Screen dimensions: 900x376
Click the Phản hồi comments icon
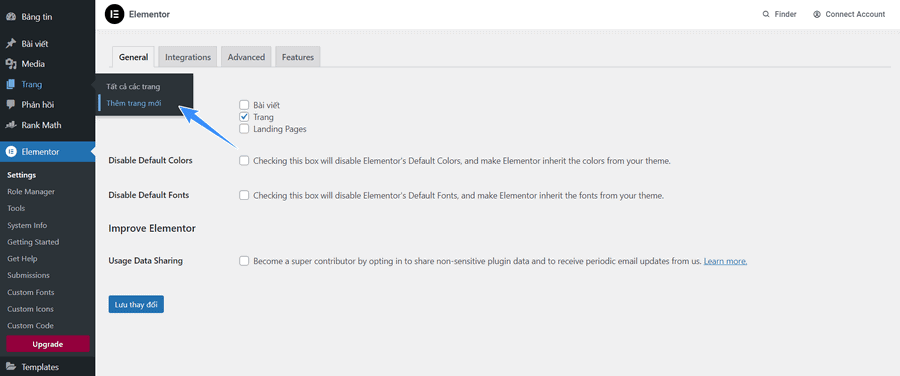tap(10, 104)
